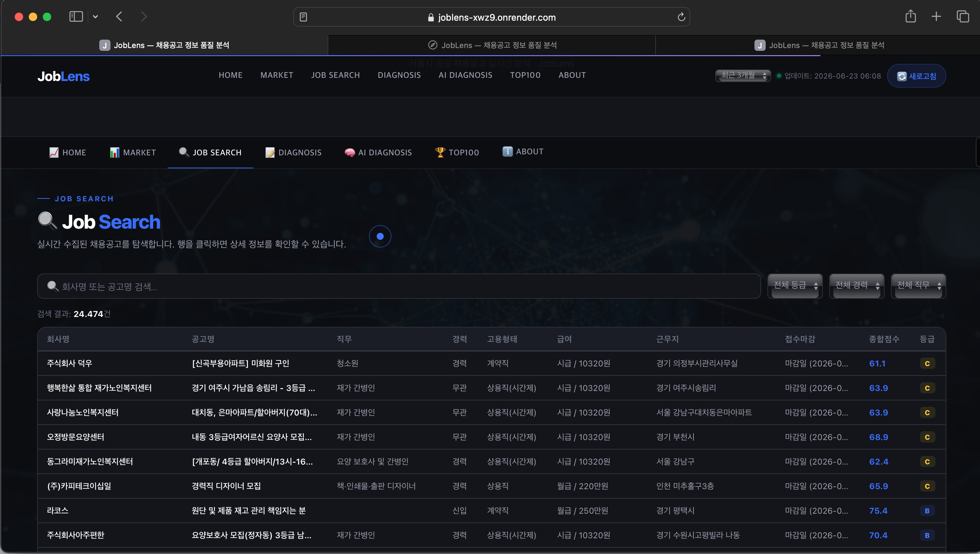Switch to the TOP100 trophy tab
This screenshot has width=980, height=554.
[457, 152]
